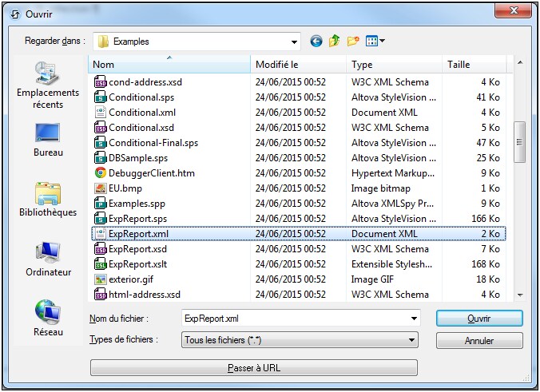Select the DebuggerClient.htm file
540x392 pixels.
[x=151, y=173]
